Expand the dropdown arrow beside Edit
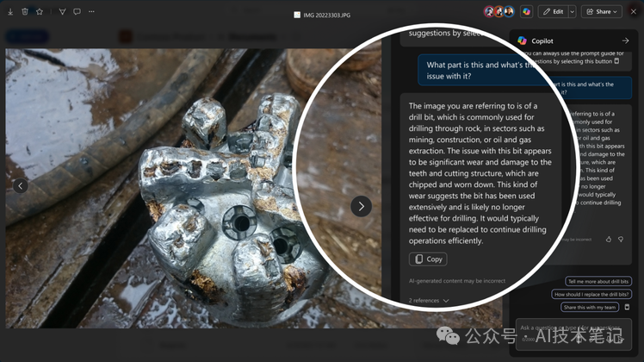644x362 pixels. coord(573,12)
